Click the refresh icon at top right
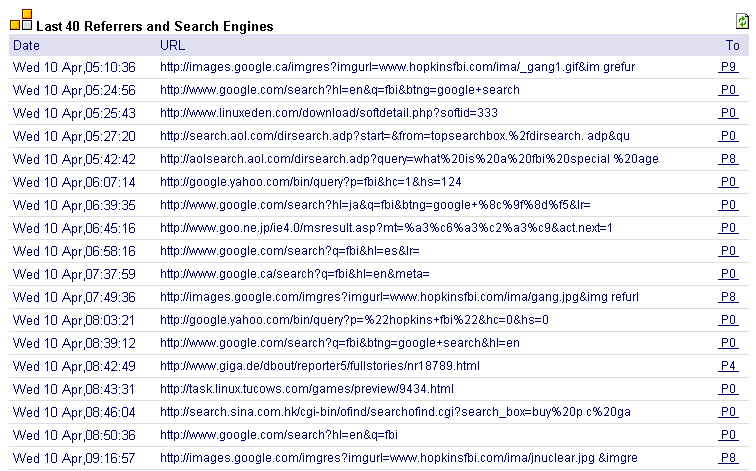 point(742,21)
